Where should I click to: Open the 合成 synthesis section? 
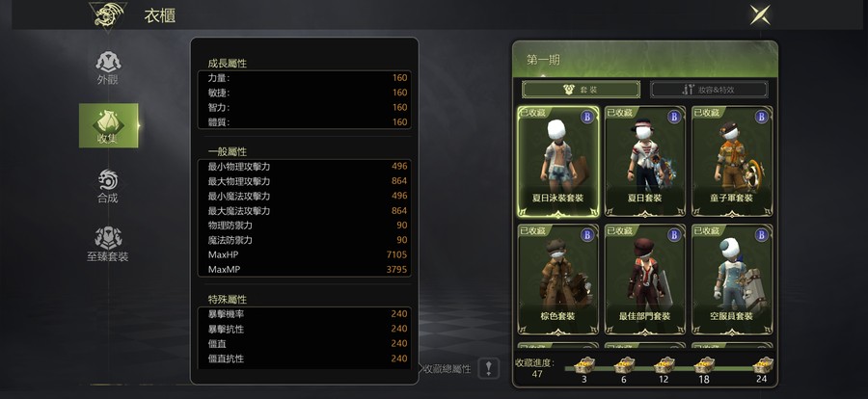click(x=108, y=186)
